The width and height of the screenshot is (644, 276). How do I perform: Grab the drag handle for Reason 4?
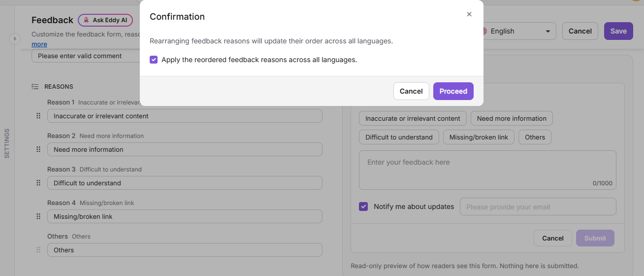click(38, 216)
